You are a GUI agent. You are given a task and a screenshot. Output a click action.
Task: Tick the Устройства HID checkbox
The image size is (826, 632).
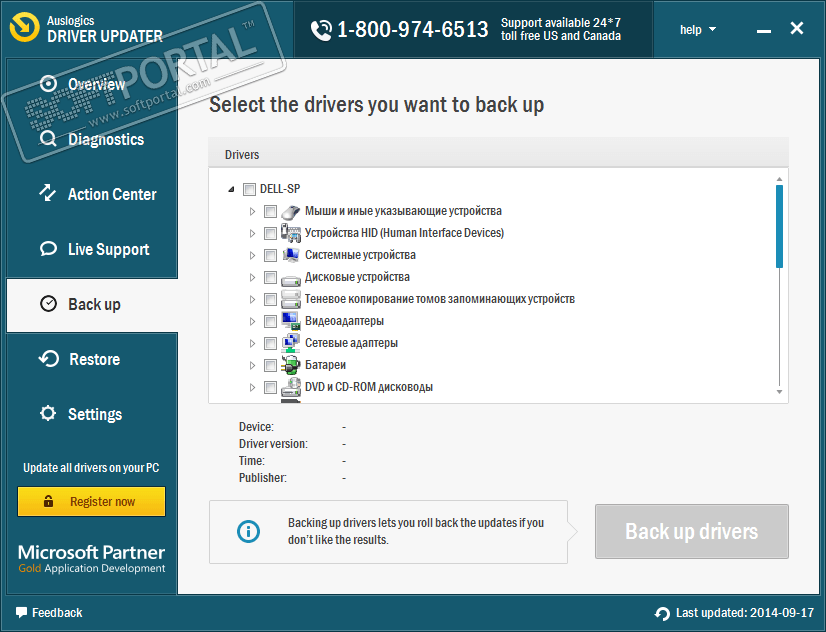click(270, 233)
